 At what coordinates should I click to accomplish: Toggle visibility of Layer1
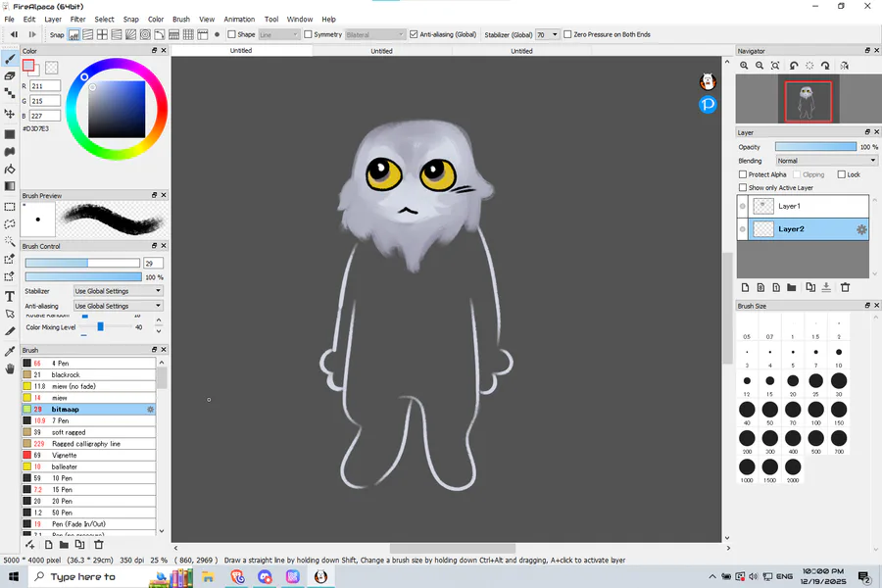743,206
